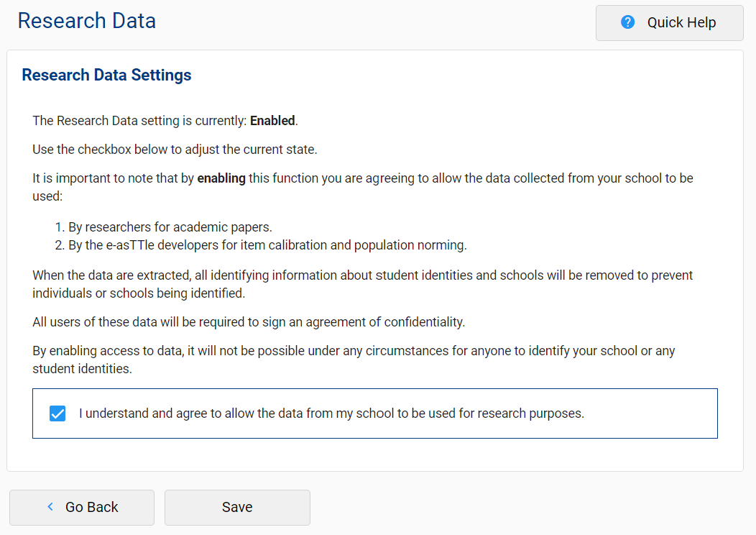This screenshot has width=756, height=535.
Task: Click the Research Data Settings panel title
Action: [106, 75]
